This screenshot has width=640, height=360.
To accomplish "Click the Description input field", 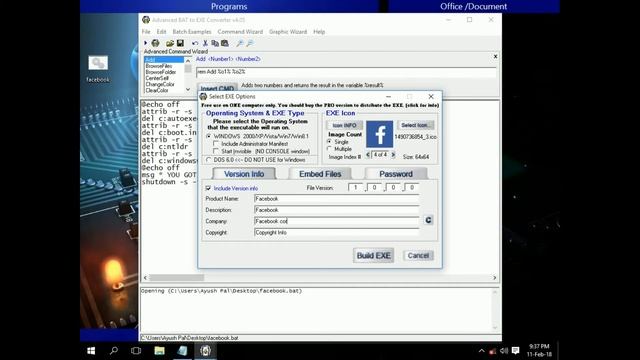I will (337, 210).
